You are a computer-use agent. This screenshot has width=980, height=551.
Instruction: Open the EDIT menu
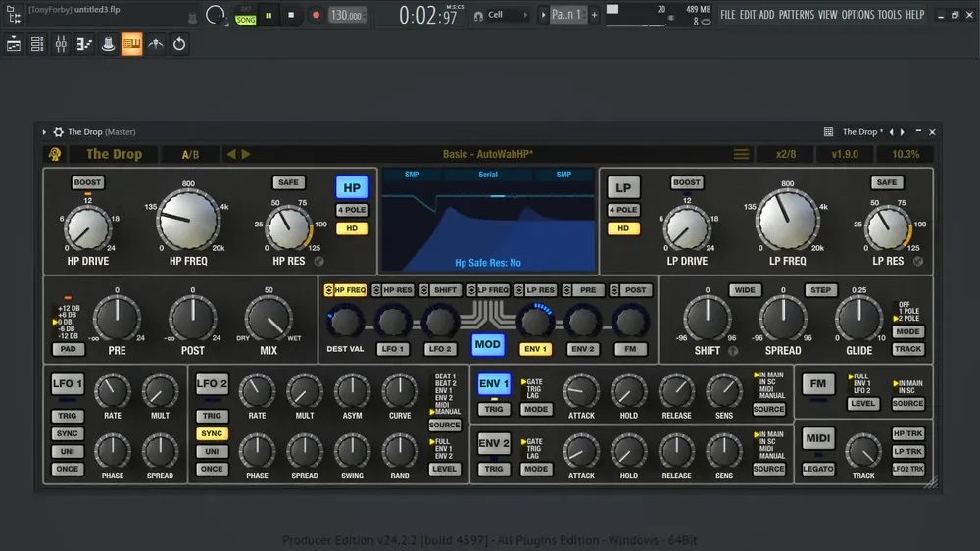pos(748,15)
